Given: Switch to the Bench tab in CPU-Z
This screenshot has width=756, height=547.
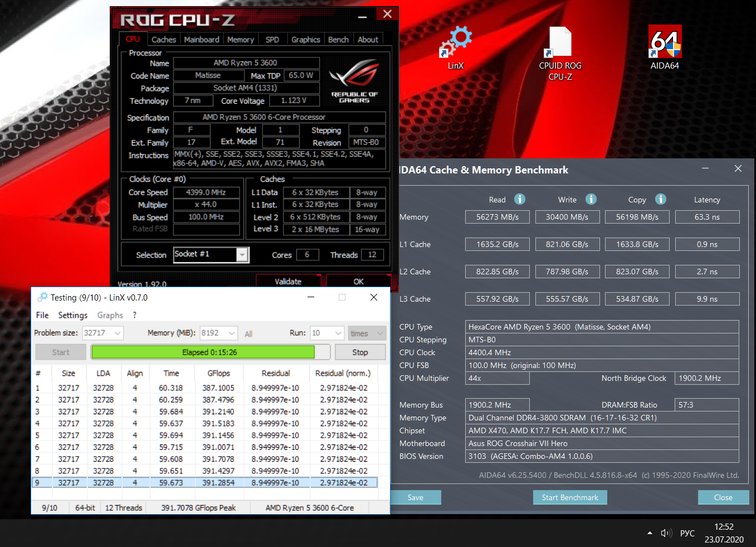Looking at the screenshot, I should [338, 40].
